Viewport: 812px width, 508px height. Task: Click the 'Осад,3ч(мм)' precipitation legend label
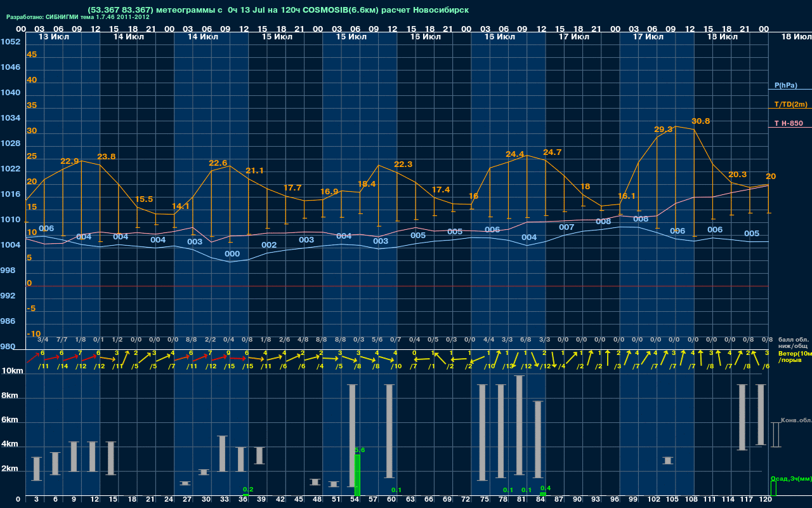click(791, 478)
